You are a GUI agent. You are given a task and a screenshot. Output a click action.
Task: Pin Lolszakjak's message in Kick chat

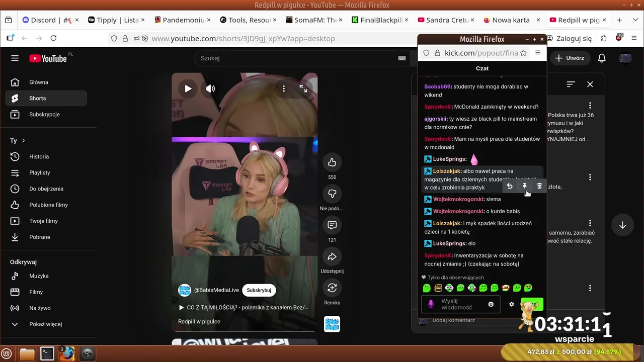coord(524,187)
